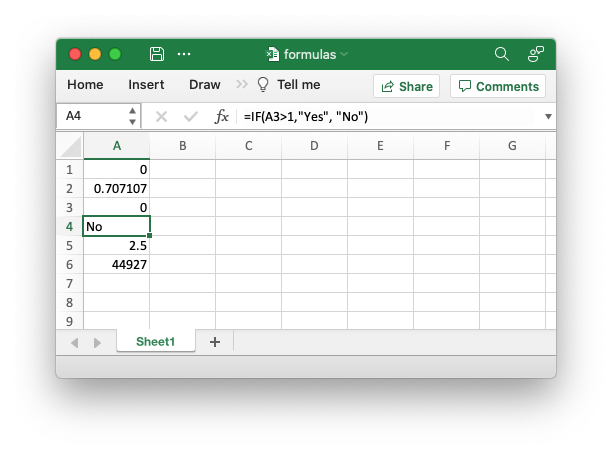Click the Save icon in title bar
This screenshot has width=612, height=452.
click(157, 54)
